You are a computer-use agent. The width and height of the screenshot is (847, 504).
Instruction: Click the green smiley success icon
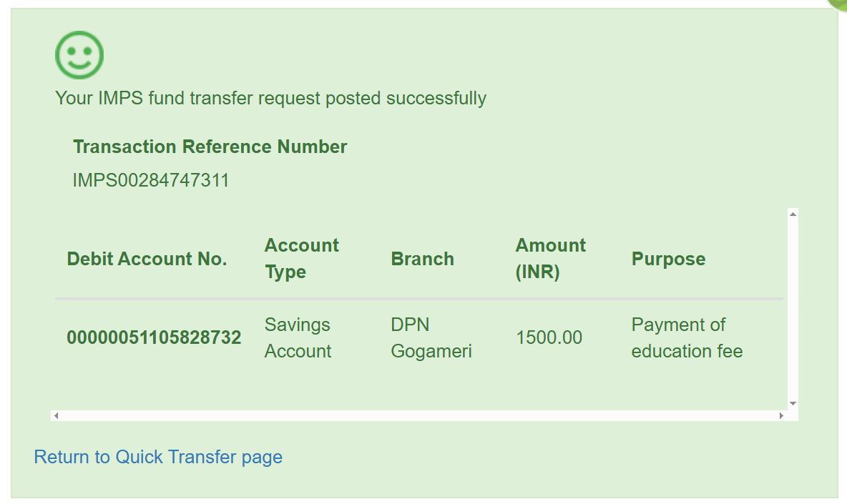[x=79, y=55]
